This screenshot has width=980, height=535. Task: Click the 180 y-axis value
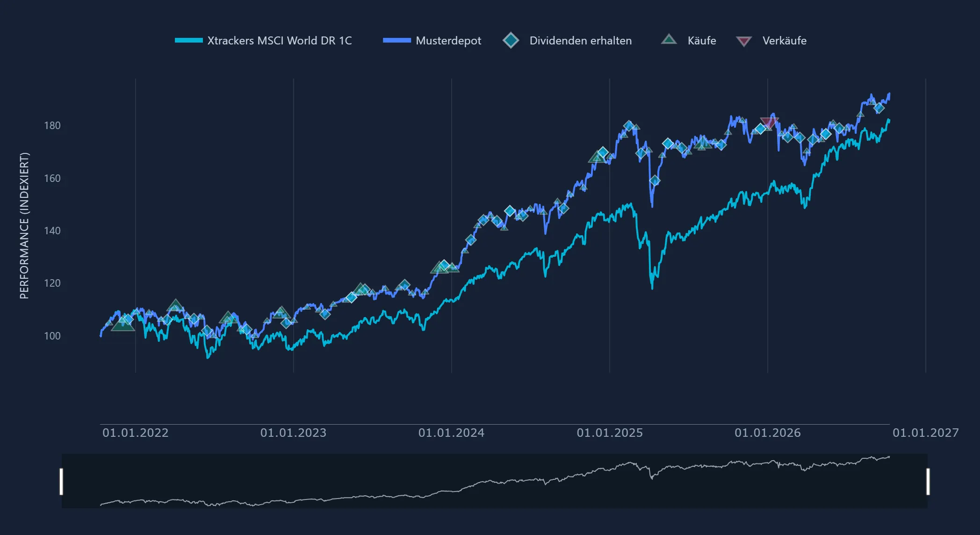coord(52,125)
